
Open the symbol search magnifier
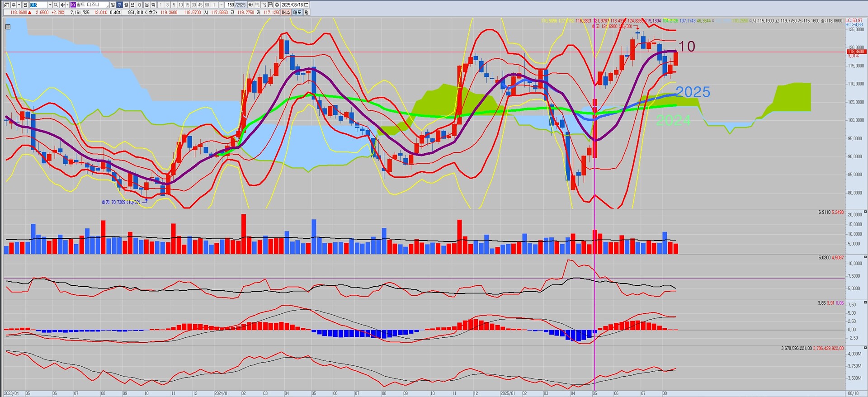pyautogui.click(x=56, y=5)
